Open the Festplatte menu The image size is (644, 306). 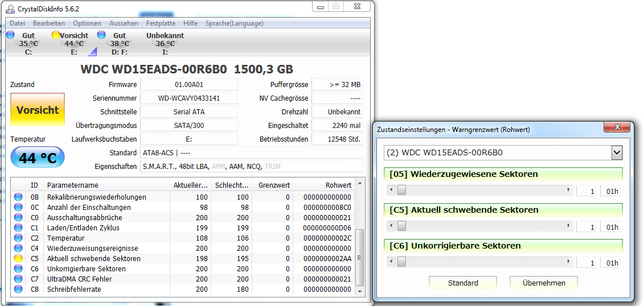[x=161, y=23]
